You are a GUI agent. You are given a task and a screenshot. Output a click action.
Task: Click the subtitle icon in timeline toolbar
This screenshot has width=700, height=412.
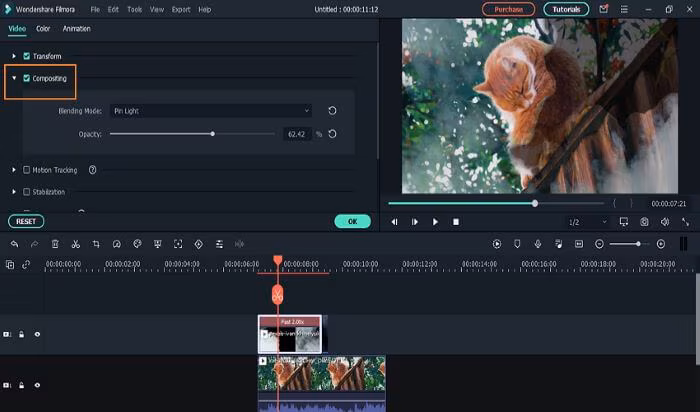click(579, 244)
